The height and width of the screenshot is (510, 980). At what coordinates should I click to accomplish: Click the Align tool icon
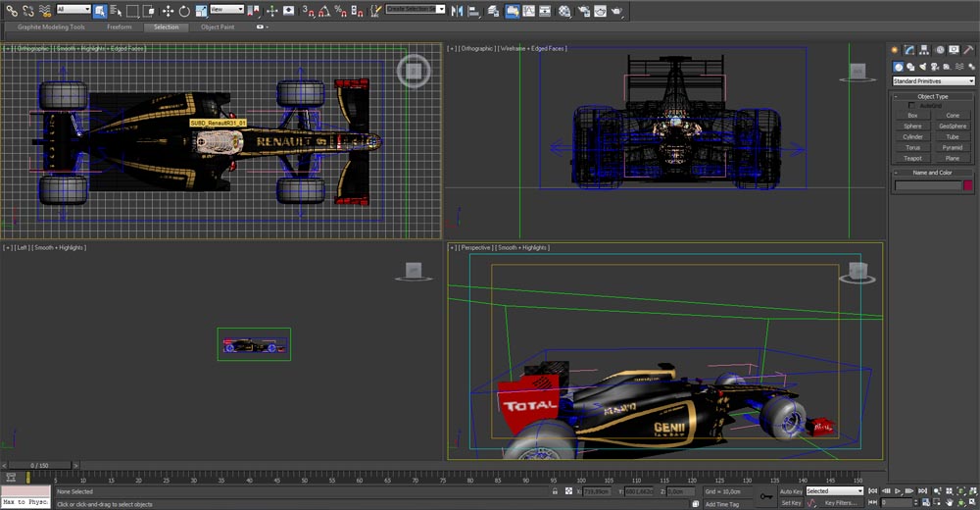coord(473,11)
